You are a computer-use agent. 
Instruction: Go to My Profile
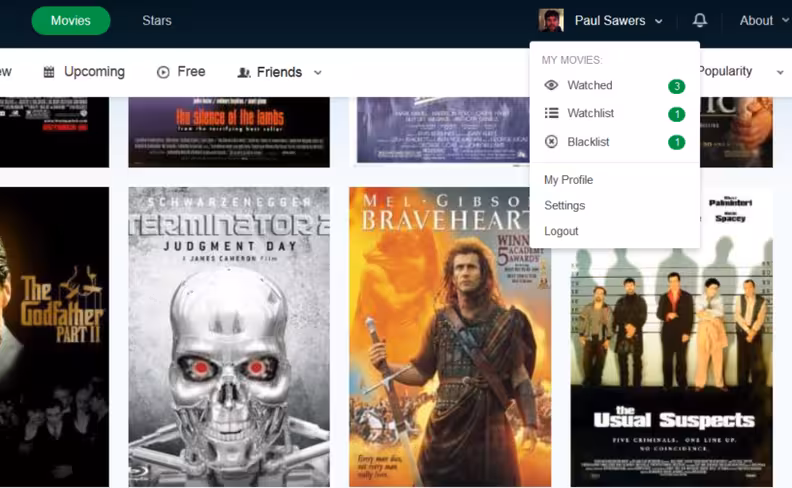pyautogui.click(x=568, y=180)
